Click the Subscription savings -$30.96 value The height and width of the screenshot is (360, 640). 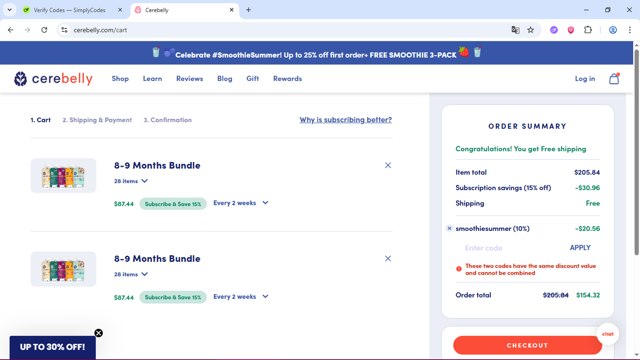[x=587, y=188]
